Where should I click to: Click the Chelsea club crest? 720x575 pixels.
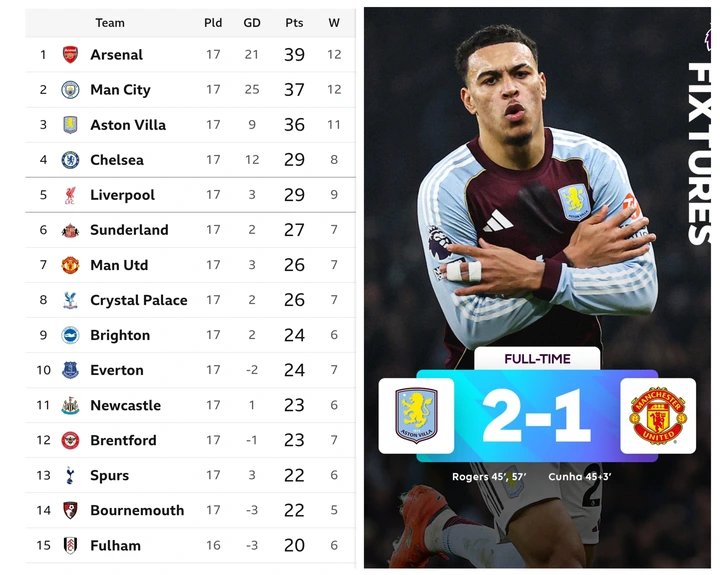tap(70, 160)
